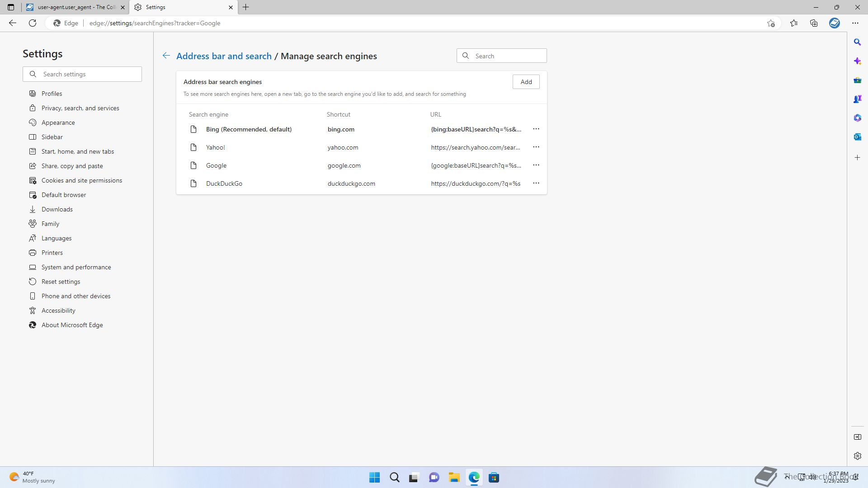Select the DuckDuckGo search engine name

224,183
